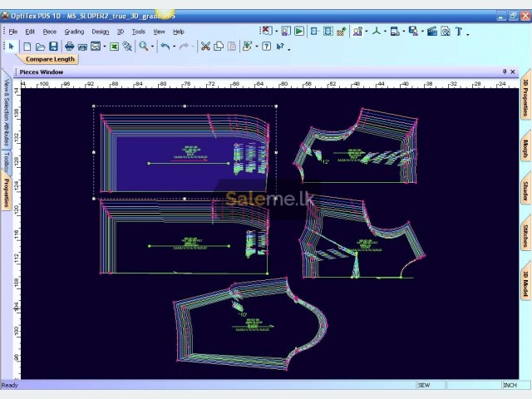Undo the last action
The height and width of the screenshot is (399, 532).
(165, 47)
